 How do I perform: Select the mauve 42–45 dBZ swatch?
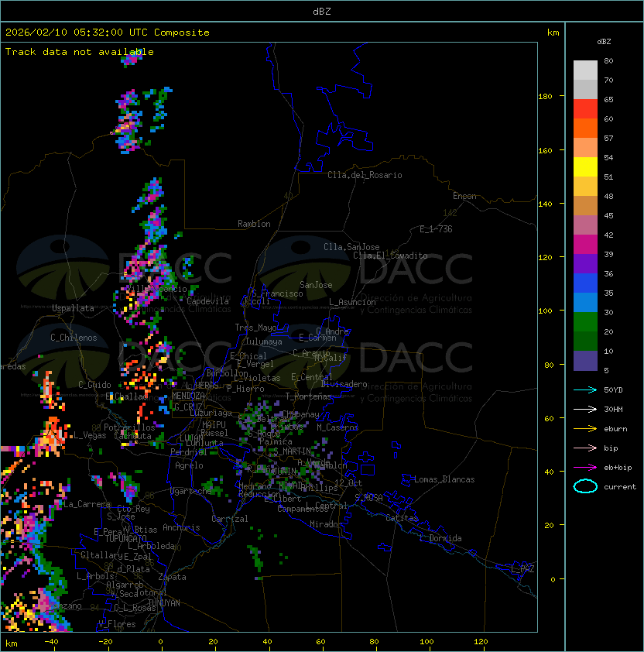[x=585, y=225]
